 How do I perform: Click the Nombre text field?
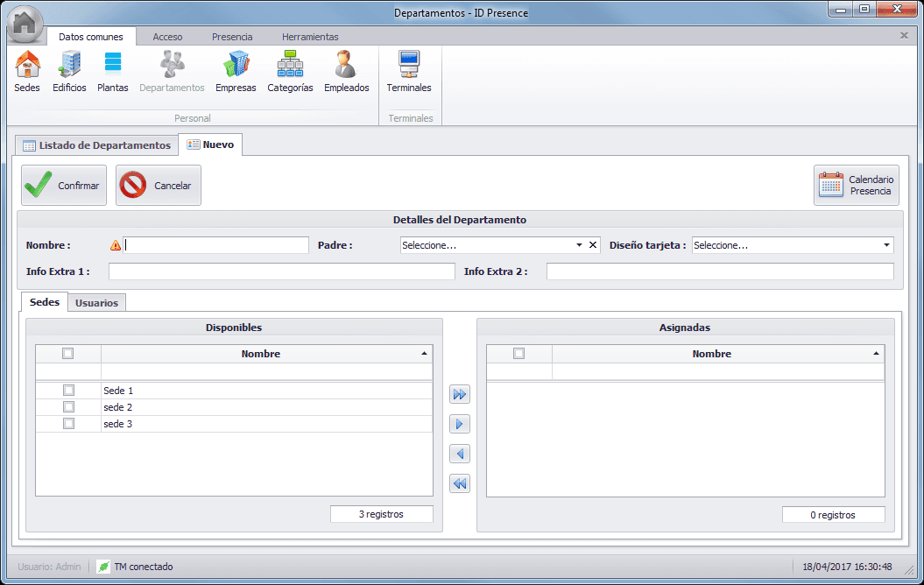[x=216, y=245]
